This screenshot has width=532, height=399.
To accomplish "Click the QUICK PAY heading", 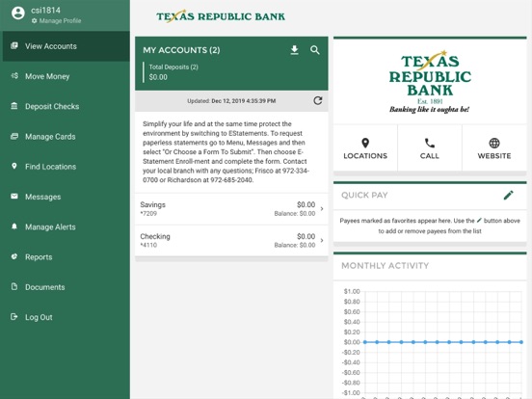I will (x=364, y=196).
